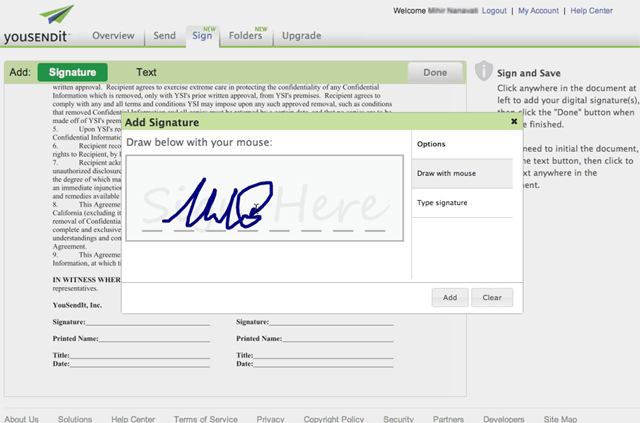Open the Folders tab
This screenshot has width=640, height=423.
click(244, 36)
